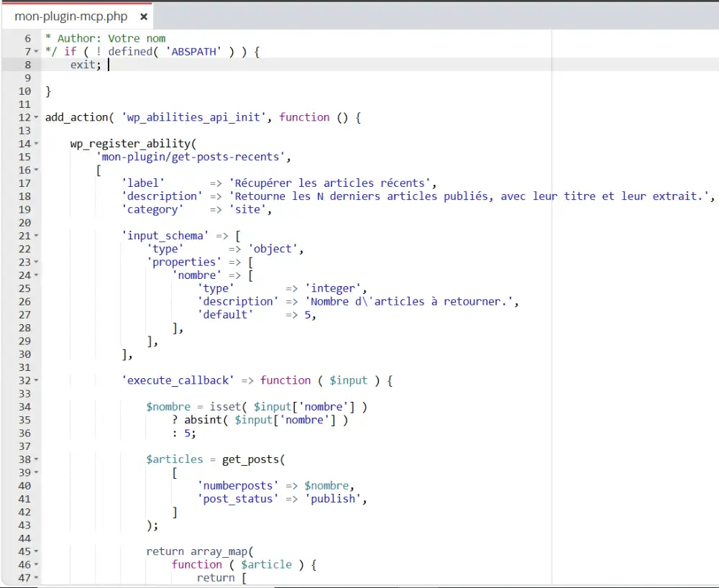The width and height of the screenshot is (719, 588).
Task: Click the $article parameter on line 46
Action: tap(267, 564)
